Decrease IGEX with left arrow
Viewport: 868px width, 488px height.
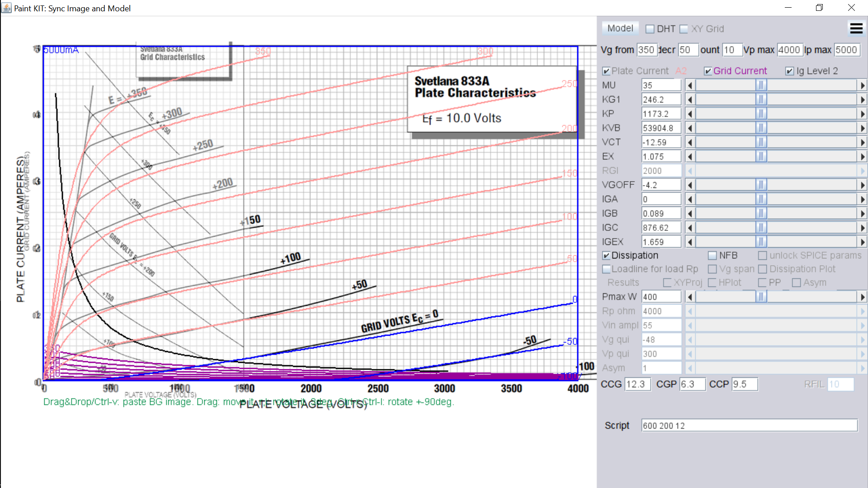(x=690, y=242)
